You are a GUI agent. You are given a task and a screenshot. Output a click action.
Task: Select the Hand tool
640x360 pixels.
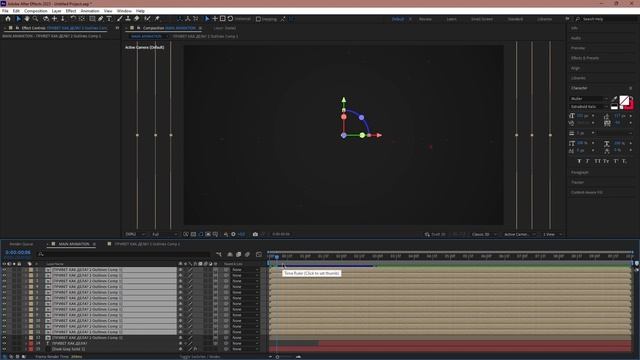[27, 19]
